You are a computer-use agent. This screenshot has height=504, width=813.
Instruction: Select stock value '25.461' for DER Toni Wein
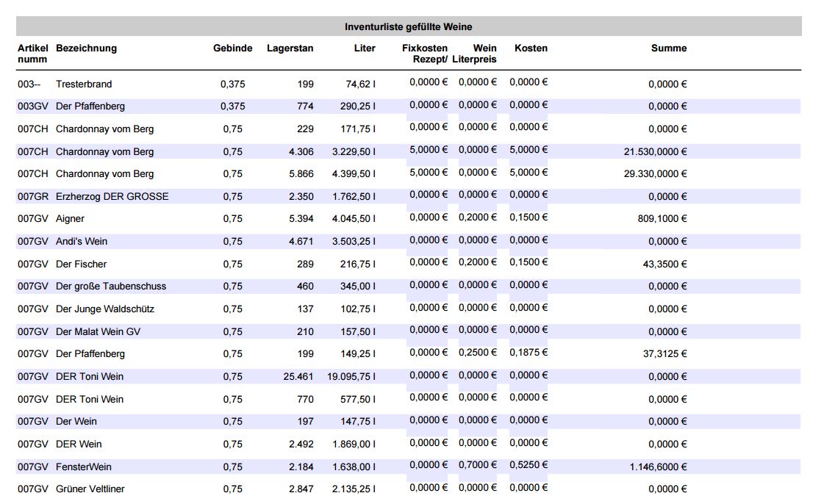click(298, 377)
